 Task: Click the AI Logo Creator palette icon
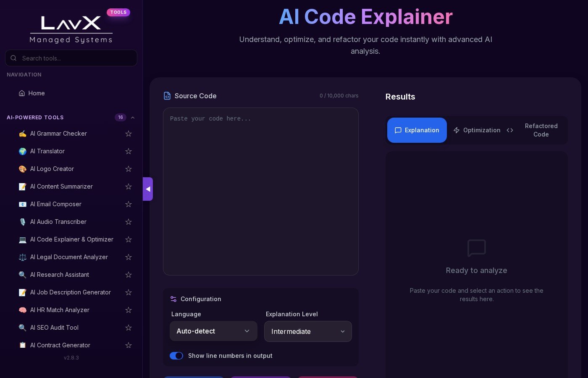click(x=23, y=169)
